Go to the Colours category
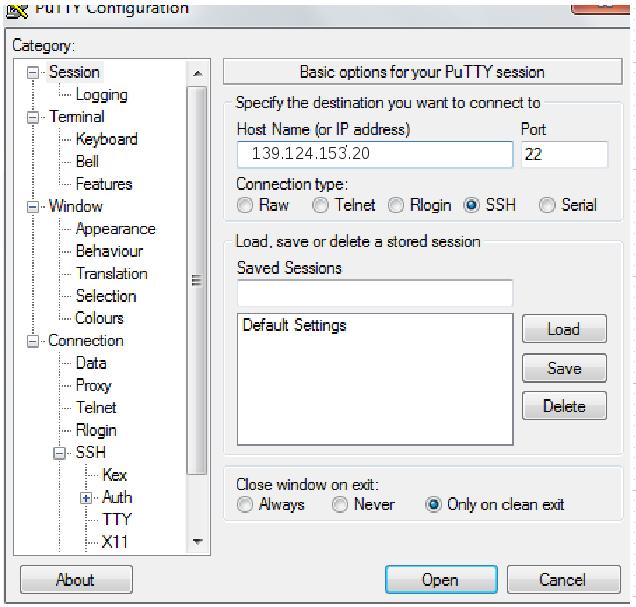 pyautogui.click(x=99, y=318)
